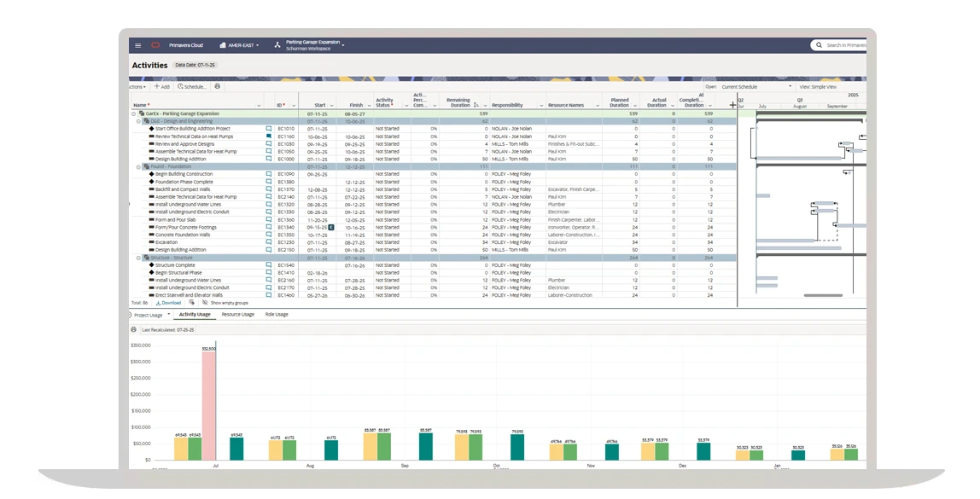Click View: Simple View option

pos(818,85)
